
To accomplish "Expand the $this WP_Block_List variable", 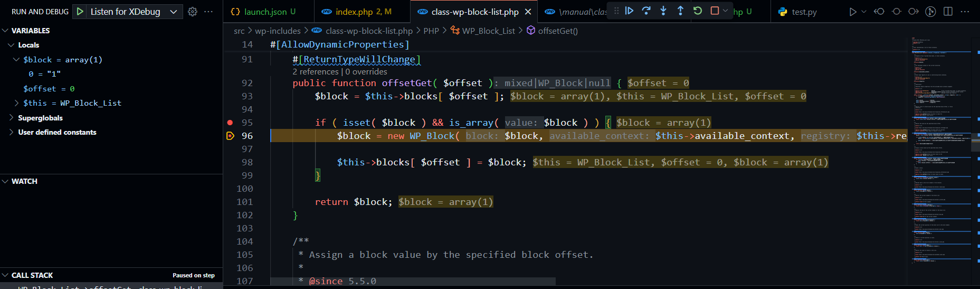I will (x=16, y=103).
